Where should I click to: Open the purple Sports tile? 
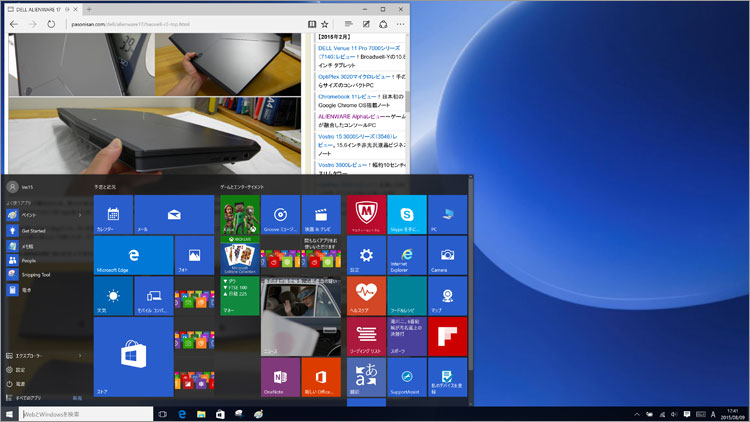[x=407, y=336]
